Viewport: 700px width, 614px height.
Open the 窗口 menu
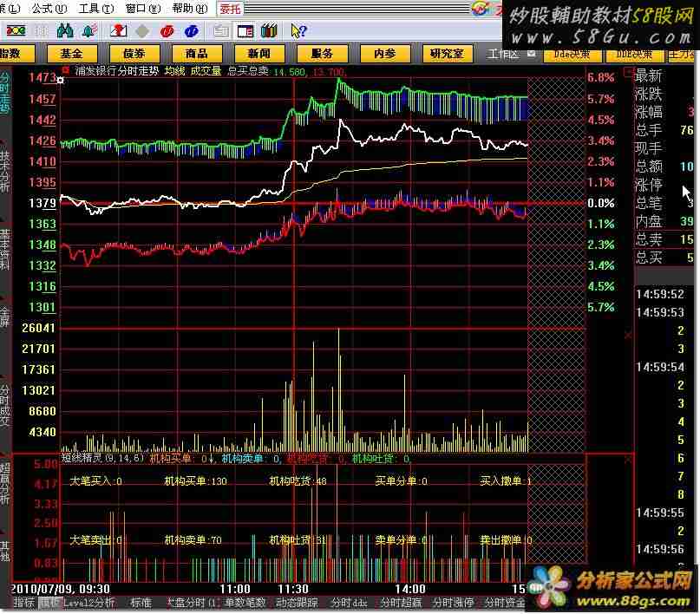tap(143, 8)
